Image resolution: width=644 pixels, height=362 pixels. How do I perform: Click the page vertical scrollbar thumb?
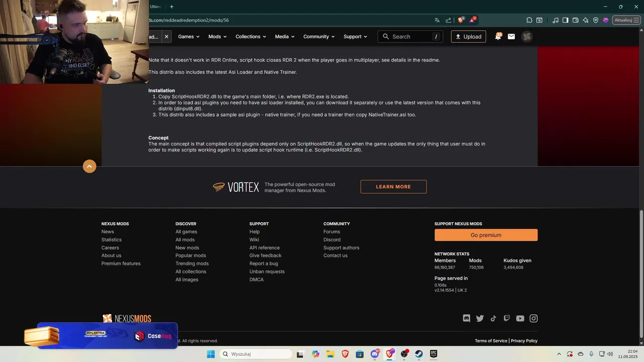pyautogui.click(x=641, y=274)
